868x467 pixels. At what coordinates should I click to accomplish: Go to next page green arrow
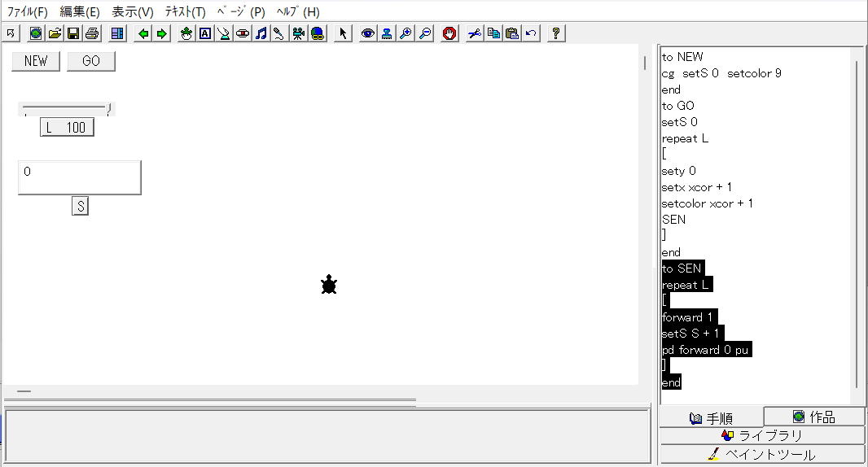[x=162, y=33]
